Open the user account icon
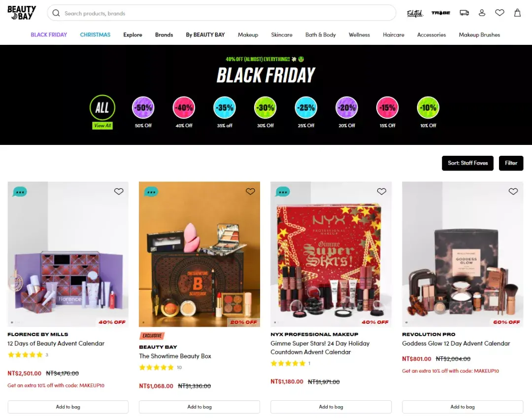 click(482, 13)
